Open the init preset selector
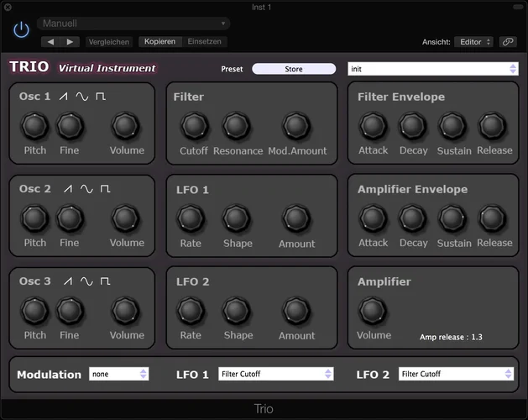528x420 pixels. pos(433,69)
